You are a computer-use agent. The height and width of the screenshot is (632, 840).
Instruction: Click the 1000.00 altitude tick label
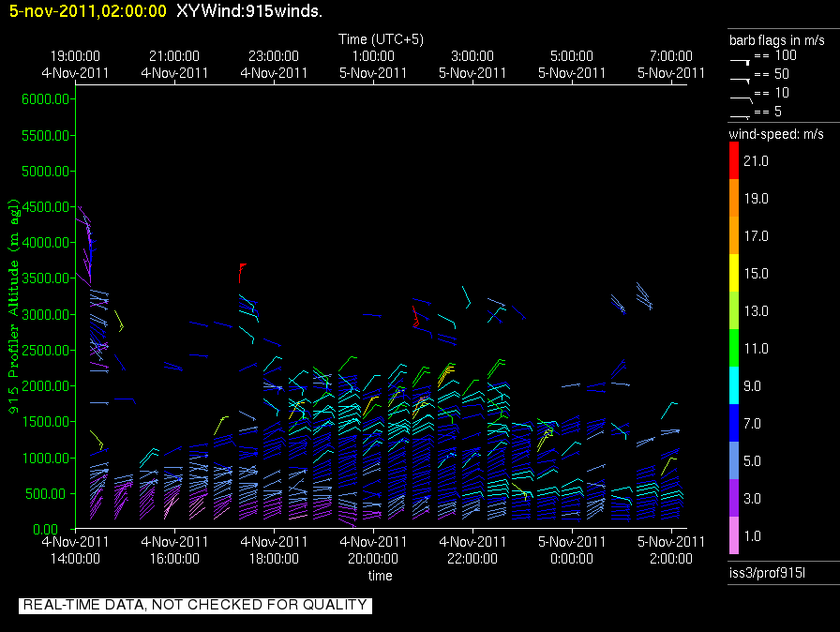(46, 458)
